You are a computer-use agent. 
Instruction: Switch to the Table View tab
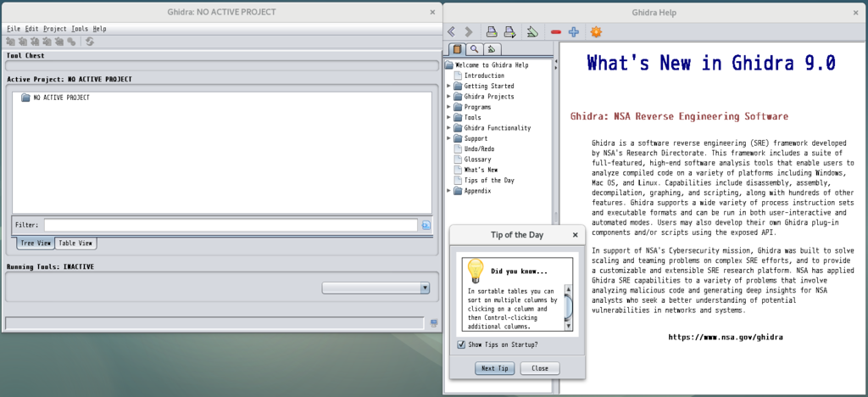[75, 243]
